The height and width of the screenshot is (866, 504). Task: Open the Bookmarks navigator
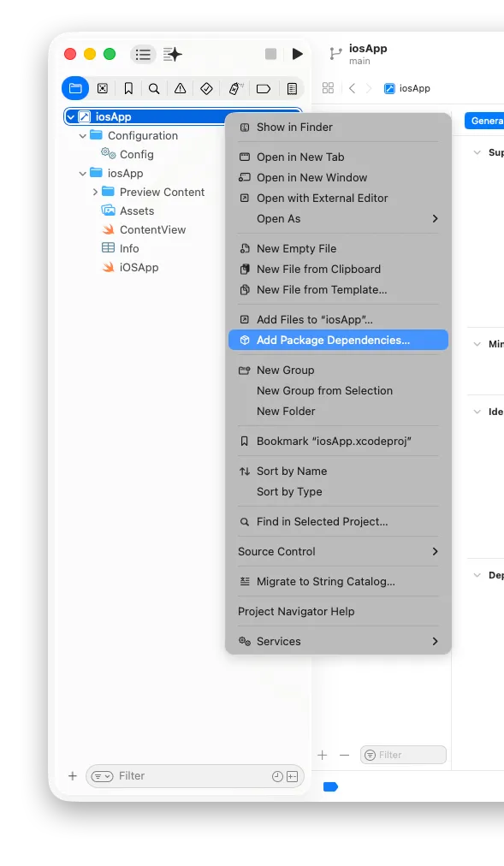(x=128, y=88)
